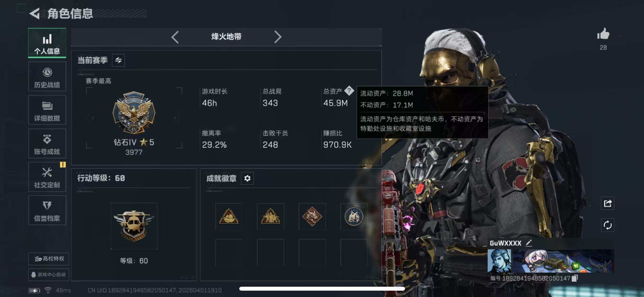The image size is (644, 297).
Task: Select the dragon achievement badge
Action: [312, 216]
